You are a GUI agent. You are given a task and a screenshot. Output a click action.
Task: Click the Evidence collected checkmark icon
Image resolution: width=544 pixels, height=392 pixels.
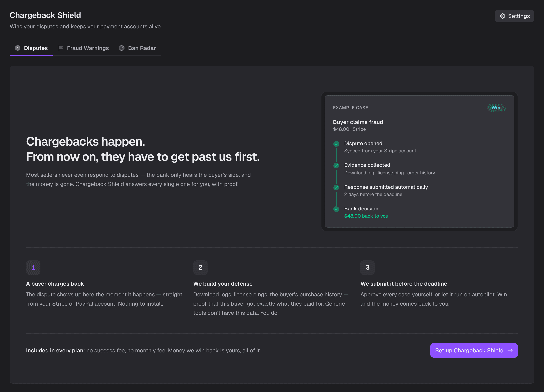pos(336,165)
